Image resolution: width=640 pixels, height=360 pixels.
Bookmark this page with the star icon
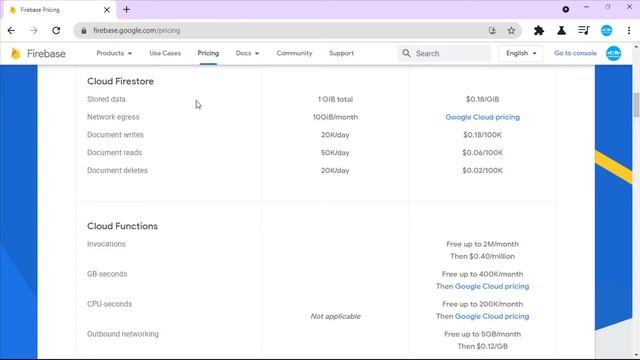click(511, 31)
